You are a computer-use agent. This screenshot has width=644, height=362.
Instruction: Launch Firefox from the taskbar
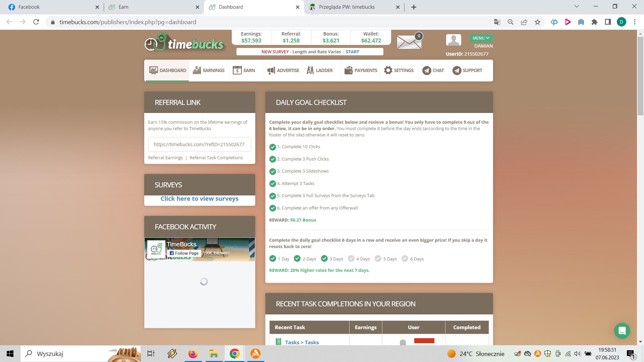193,354
